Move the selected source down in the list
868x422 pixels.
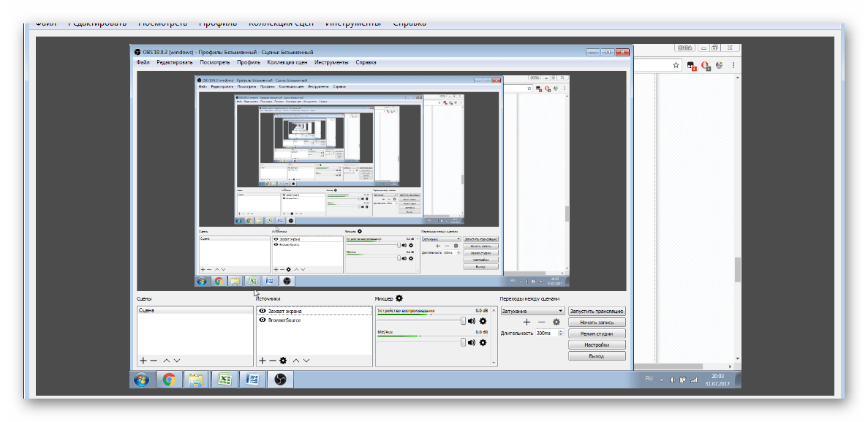tap(306, 361)
